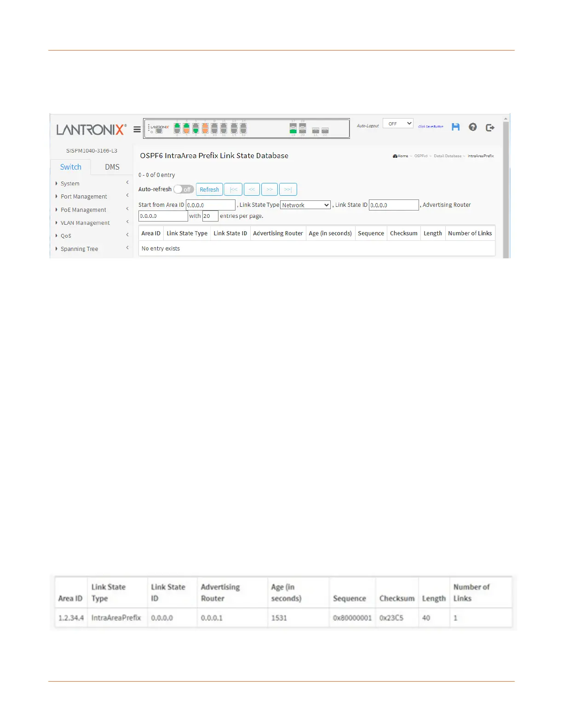This screenshot has height=728, width=563.
Task: Open the Link State Type dropdown
Action: pos(305,205)
